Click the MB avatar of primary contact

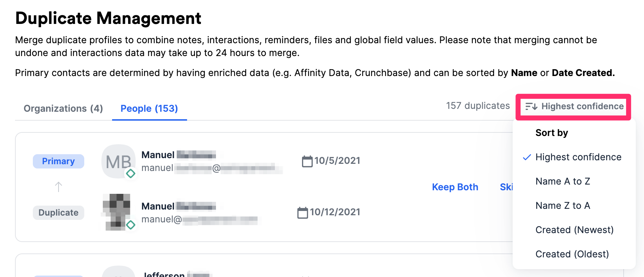click(118, 161)
